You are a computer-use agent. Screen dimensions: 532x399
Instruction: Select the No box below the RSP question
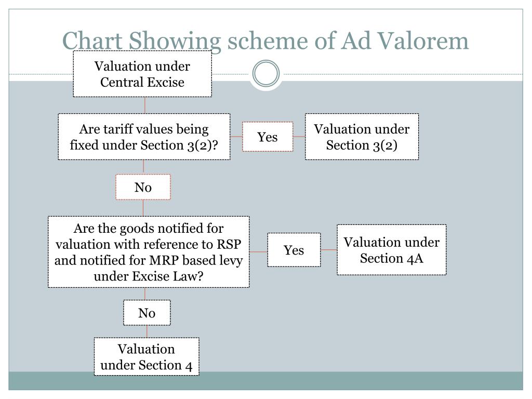coord(147,313)
